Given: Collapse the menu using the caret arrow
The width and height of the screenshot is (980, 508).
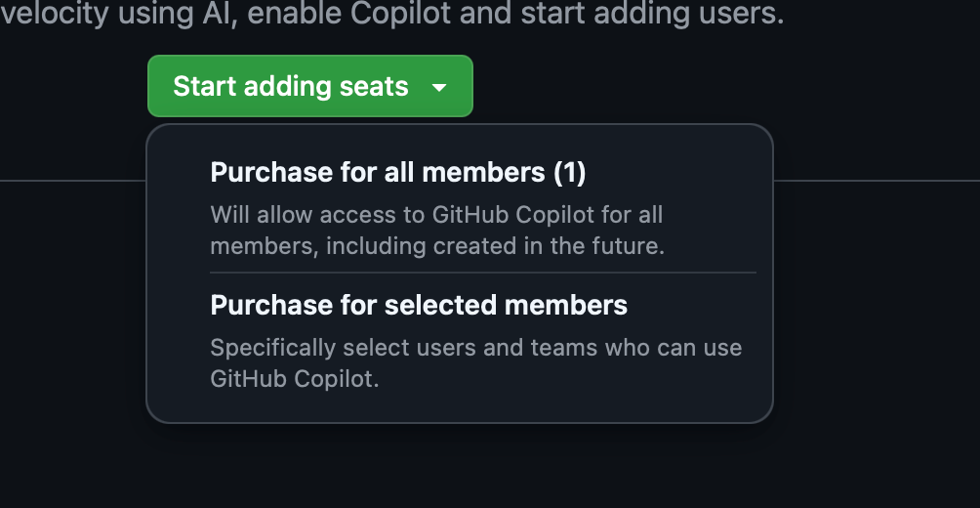Looking at the screenshot, I should tap(439, 87).
